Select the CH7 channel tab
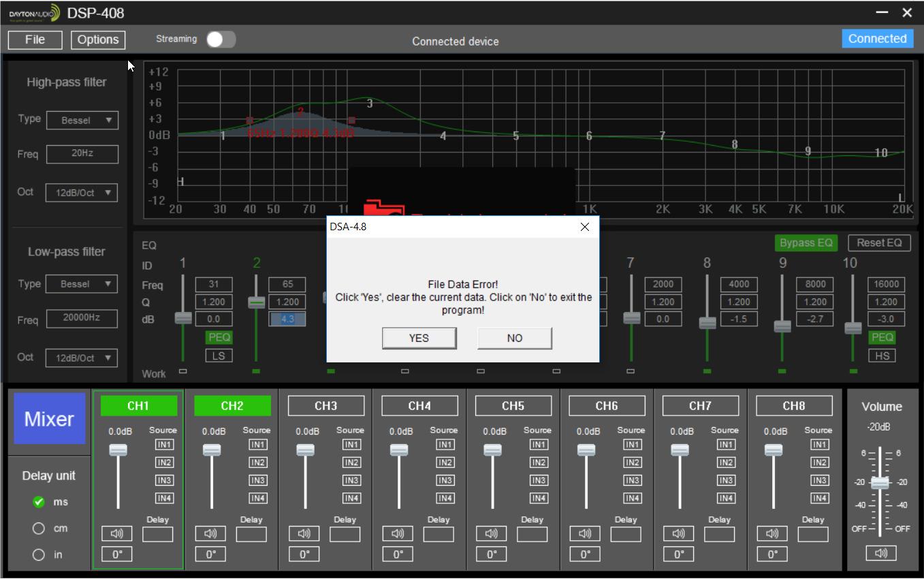Screen dimensions: 924x579 700,406
